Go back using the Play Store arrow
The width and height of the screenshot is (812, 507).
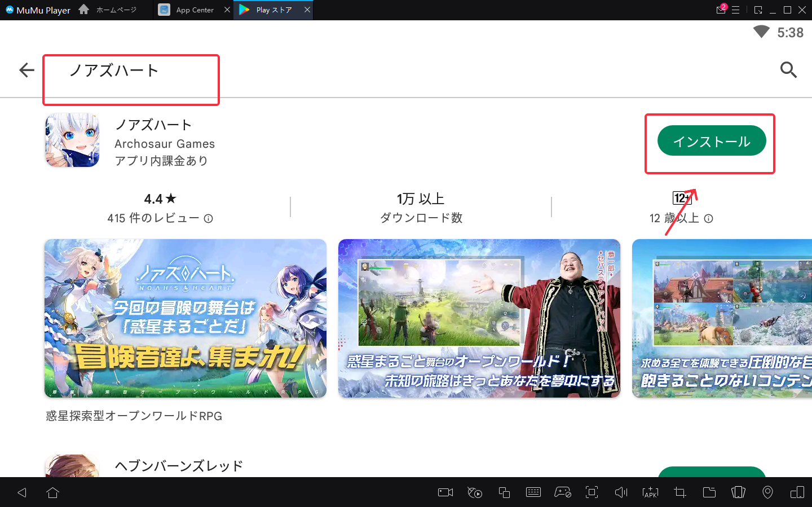tap(27, 70)
